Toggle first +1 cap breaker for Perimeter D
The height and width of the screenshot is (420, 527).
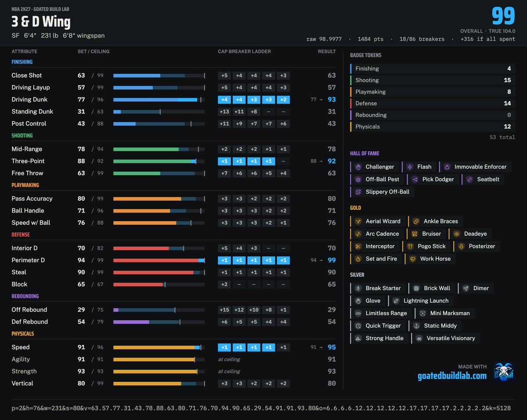pyautogui.click(x=224, y=260)
